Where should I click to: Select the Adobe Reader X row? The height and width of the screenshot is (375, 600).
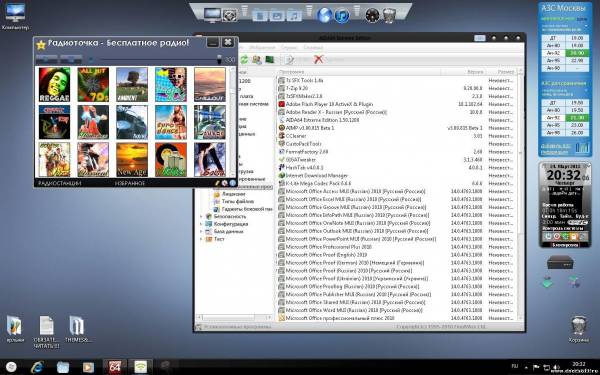(x=396, y=112)
